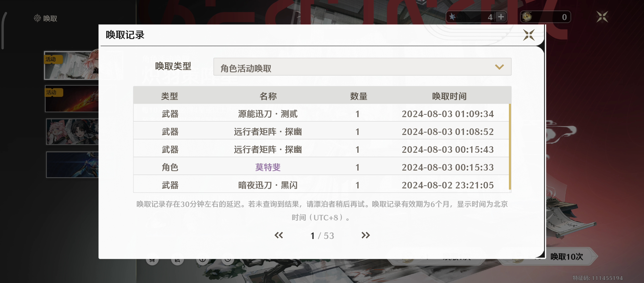Viewport: 644px width, 283px height.
Task: Click the 1 / 53 page indicator
Action: pos(322,236)
